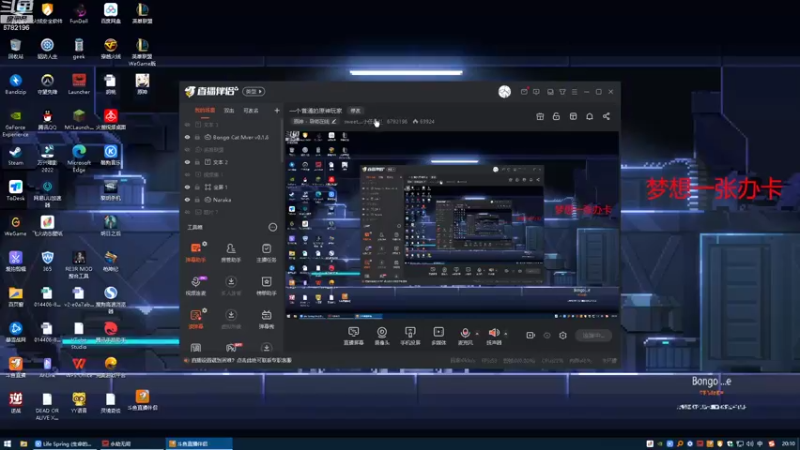
Task: Open File Explorer from taskbar
Action: point(23,444)
